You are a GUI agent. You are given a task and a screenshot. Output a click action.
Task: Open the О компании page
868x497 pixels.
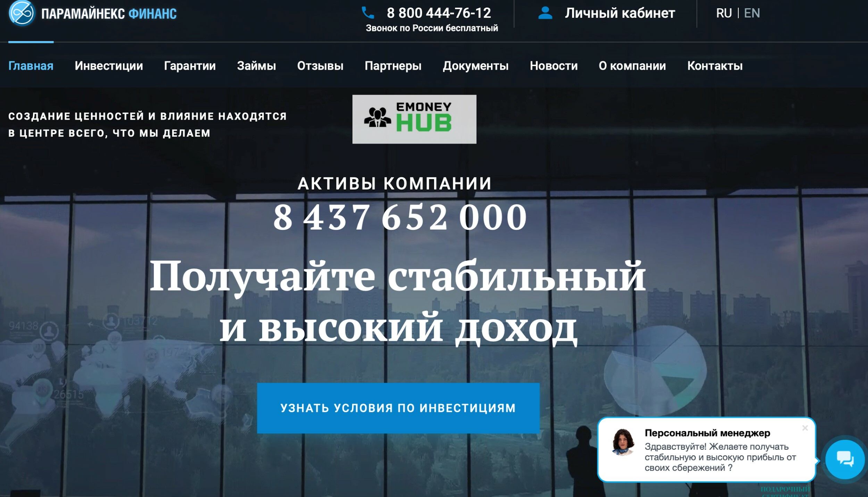point(632,66)
